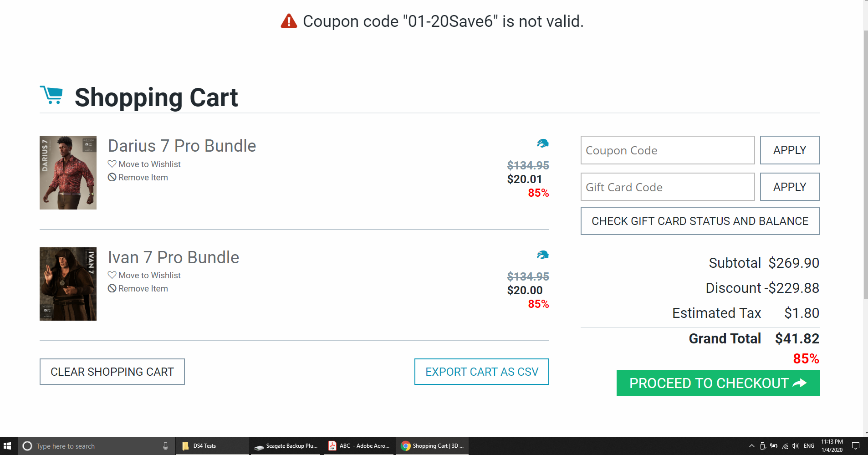
Task: Click the Darius 7 dolphin badge icon
Action: [x=542, y=143]
